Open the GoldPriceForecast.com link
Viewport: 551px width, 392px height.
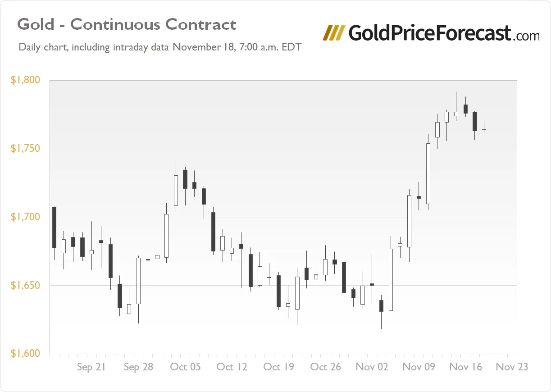click(443, 33)
